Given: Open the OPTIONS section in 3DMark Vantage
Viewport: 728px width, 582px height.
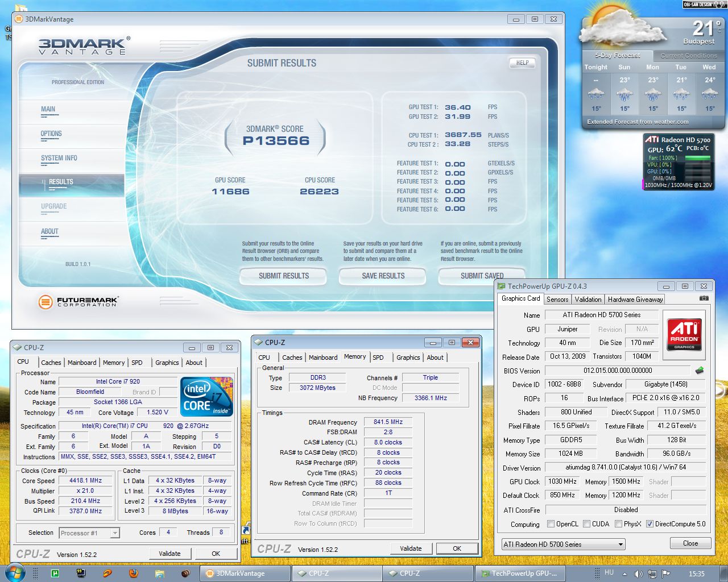Looking at the screenshot, I should pyautogui.click(x=51, y=134).
